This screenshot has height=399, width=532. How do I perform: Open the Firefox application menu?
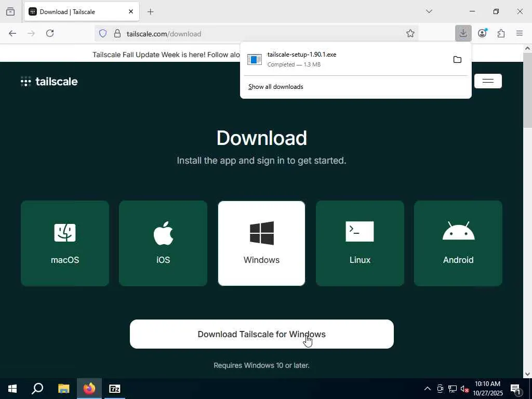tap(520, 33)
